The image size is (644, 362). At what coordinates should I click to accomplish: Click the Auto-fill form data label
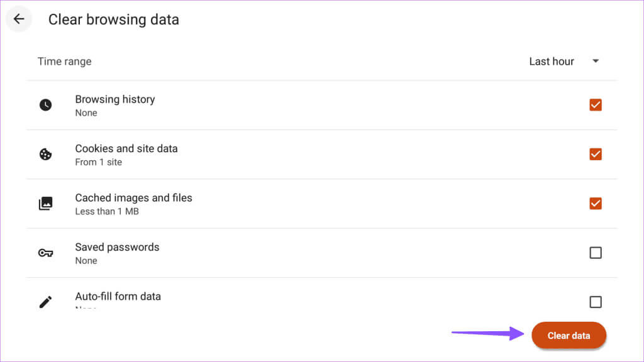coord(118,297)
